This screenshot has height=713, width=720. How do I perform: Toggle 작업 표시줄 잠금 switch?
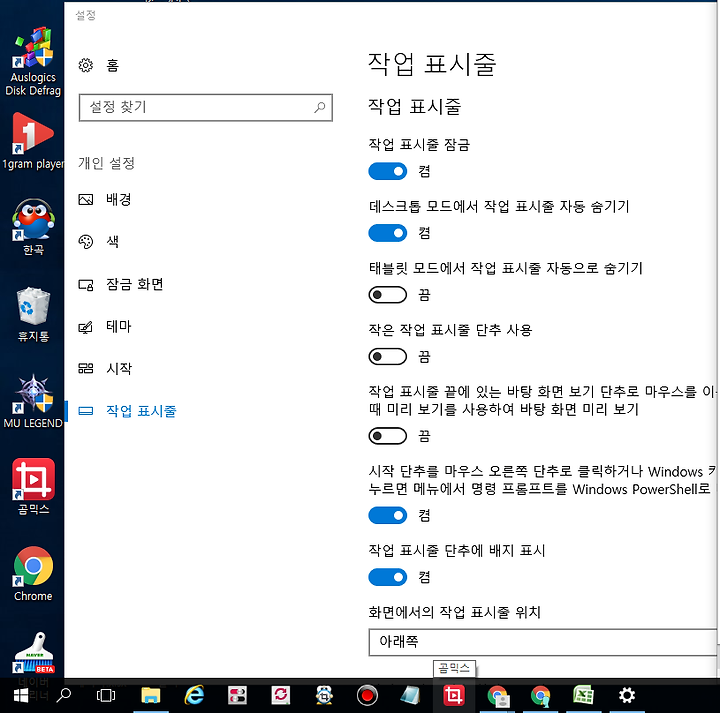388,171
